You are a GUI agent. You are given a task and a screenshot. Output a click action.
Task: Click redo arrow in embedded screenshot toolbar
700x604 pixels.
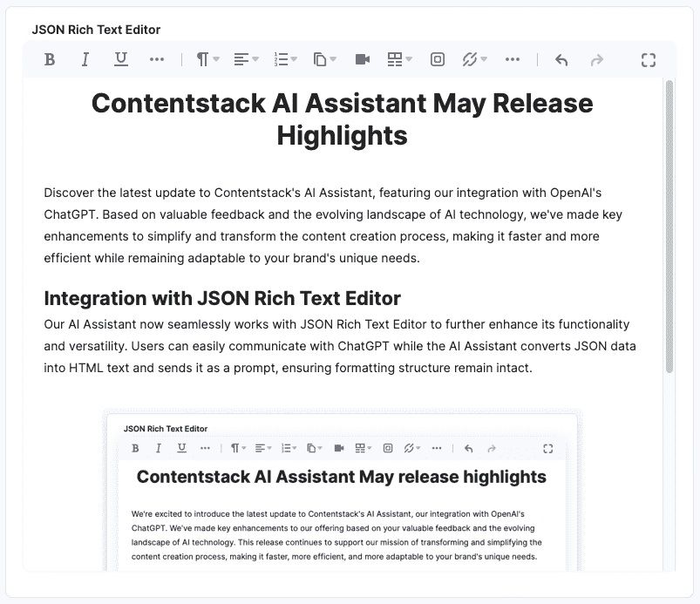pyautogui.click(x=492, y=449)
